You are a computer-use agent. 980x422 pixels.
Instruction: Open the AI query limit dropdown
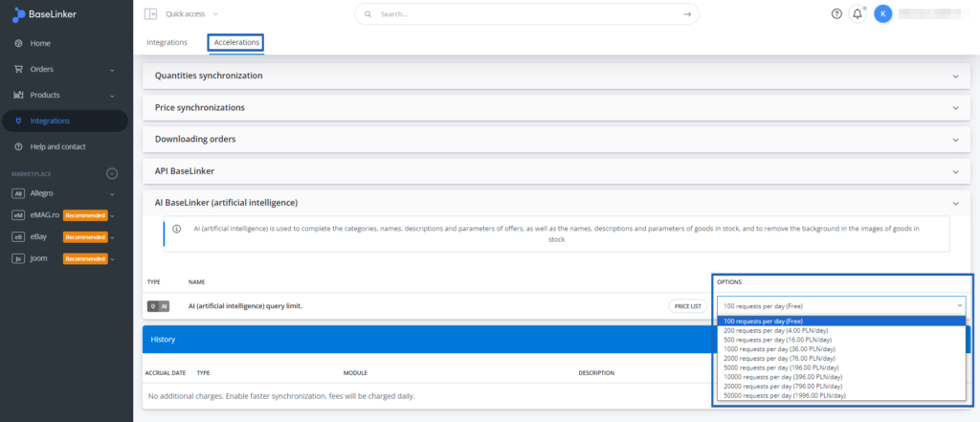point(841,305)
